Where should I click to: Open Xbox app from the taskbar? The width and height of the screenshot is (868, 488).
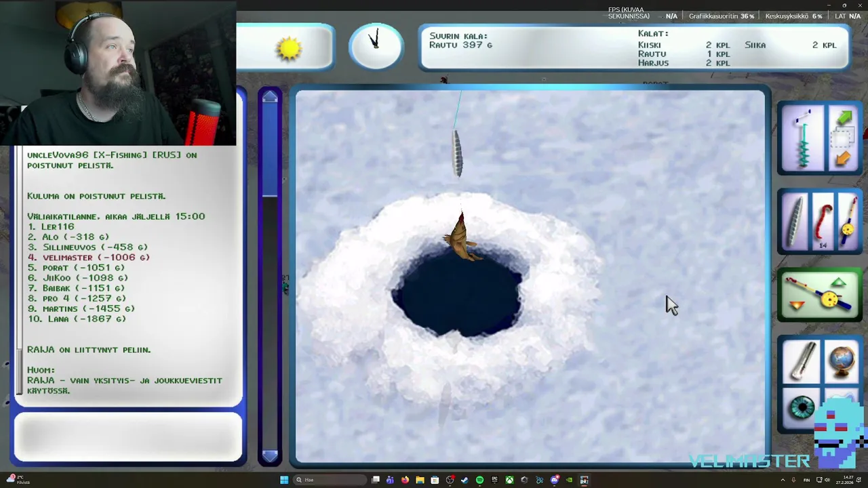(x=509, y=480)
